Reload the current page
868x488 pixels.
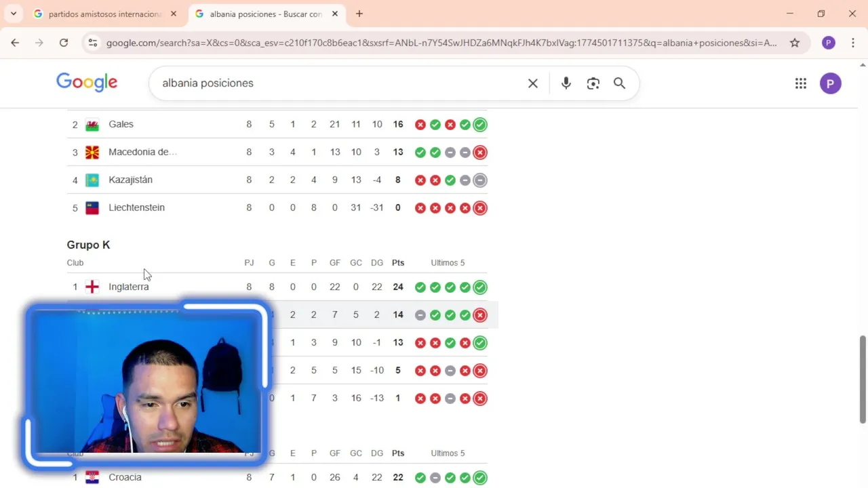pos(64,43)
